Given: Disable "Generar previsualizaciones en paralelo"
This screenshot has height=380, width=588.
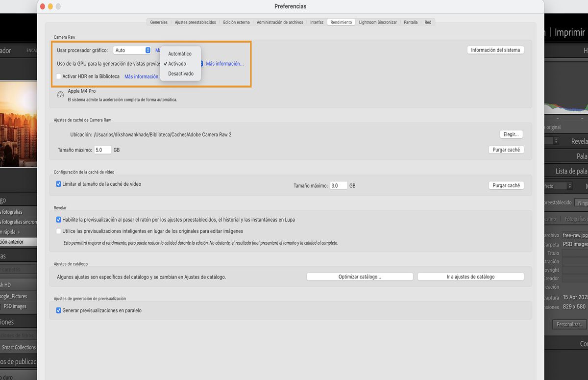Looking at the screenshot, I should pos(58,310).
